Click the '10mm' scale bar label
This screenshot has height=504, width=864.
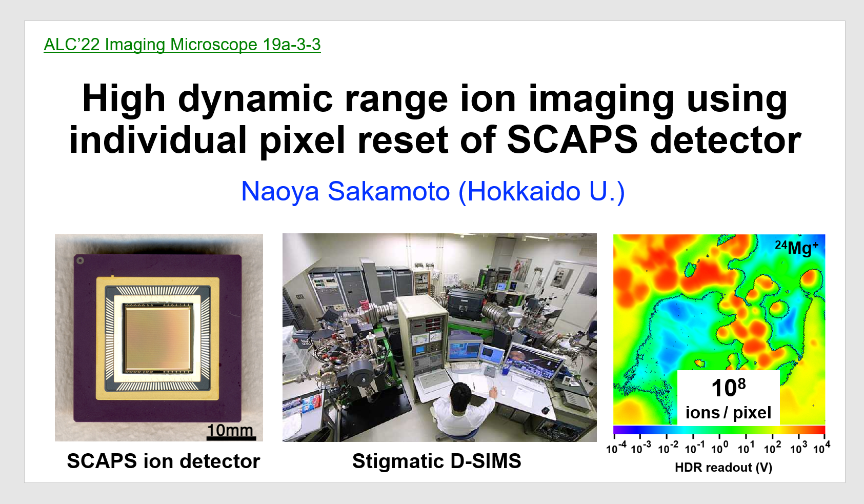pyautogui.click(x=230, y=430)
